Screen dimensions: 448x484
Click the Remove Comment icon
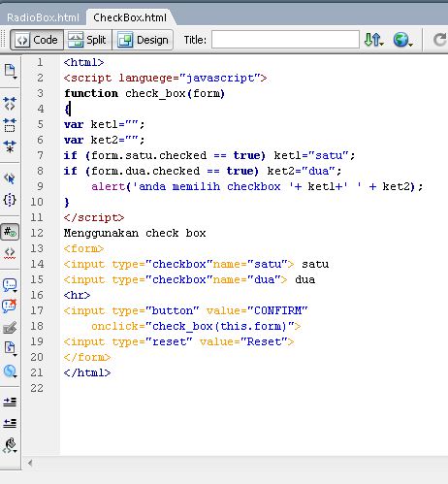tap(10, 306)
